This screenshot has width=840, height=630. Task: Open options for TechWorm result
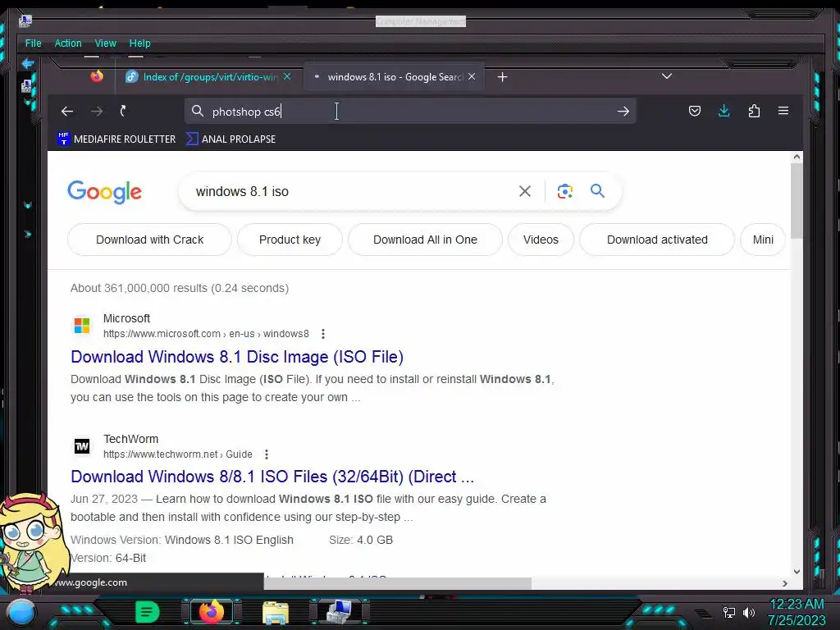coord(267,454)
